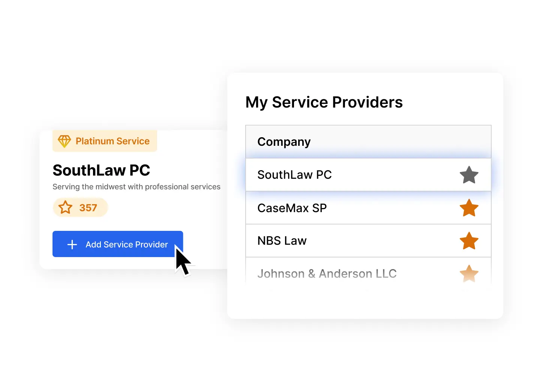This screenshot has width=543, height=392.
Task: Unfavorite CaseMax SP via orange star
Action: coord(469,208)
